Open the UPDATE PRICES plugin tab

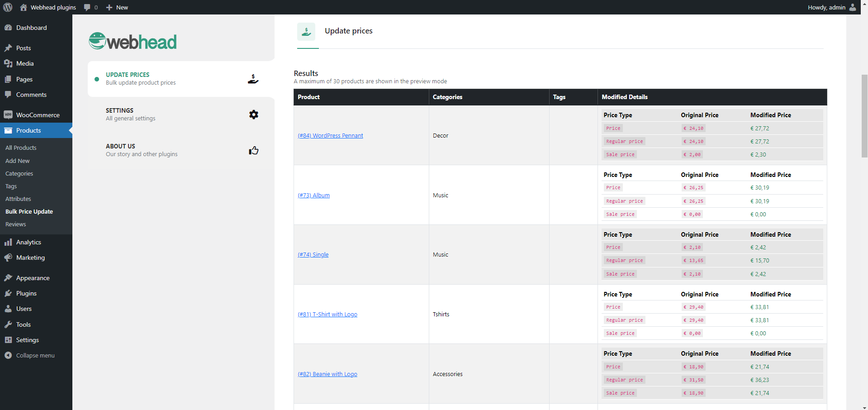(181, 79)
